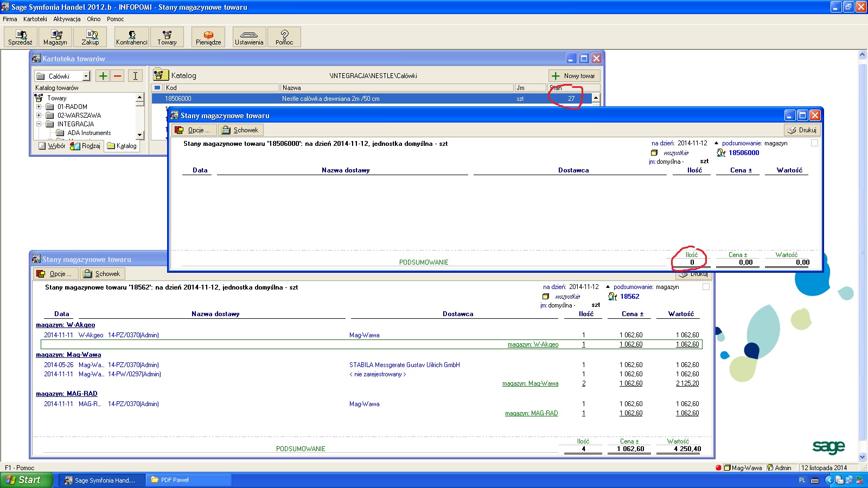The width and height of the screenshot is (868, 488).
Task: Click the Nowy towar button
Action: pyautogui.click(x=574, y=76)
